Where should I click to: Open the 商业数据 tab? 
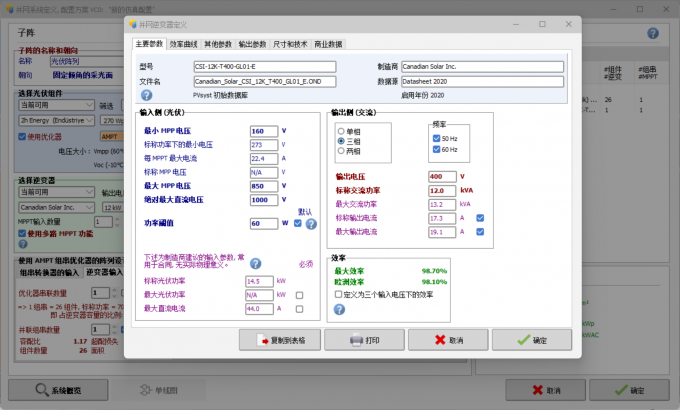point(328,45)
